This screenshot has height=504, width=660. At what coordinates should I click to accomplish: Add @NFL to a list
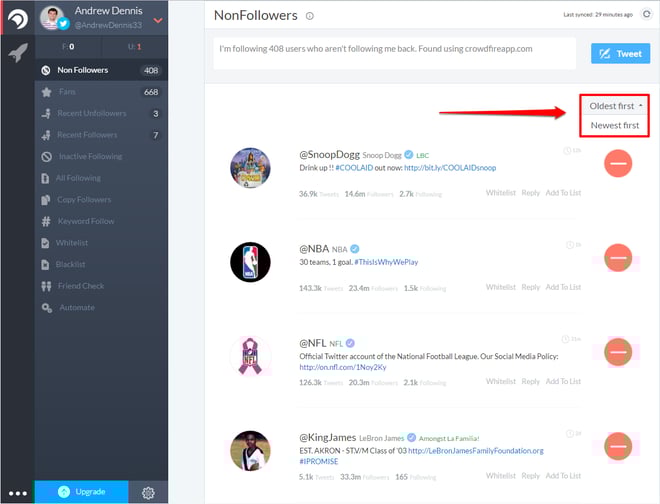click(563, 381)
